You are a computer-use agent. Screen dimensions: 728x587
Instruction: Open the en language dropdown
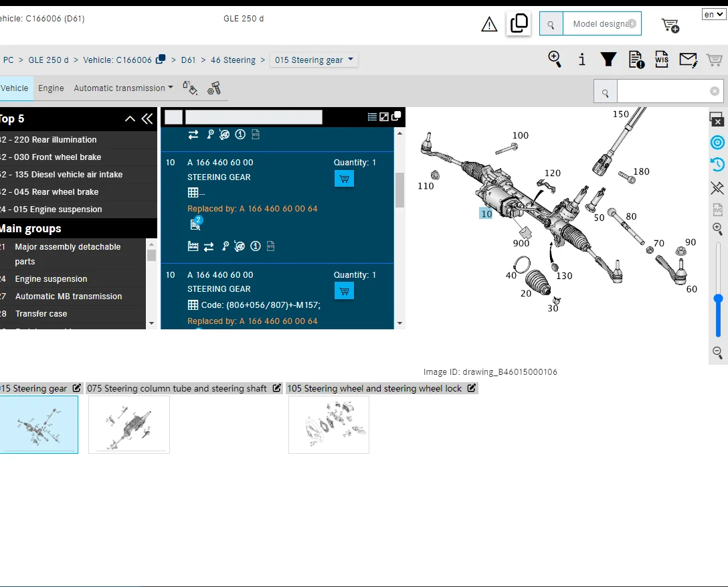[713, 15]
